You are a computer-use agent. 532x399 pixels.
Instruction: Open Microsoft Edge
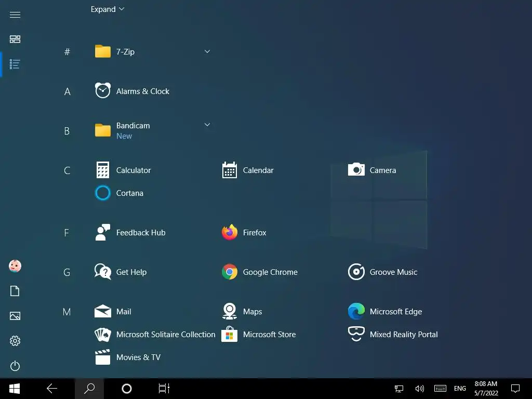pos(385,311)
